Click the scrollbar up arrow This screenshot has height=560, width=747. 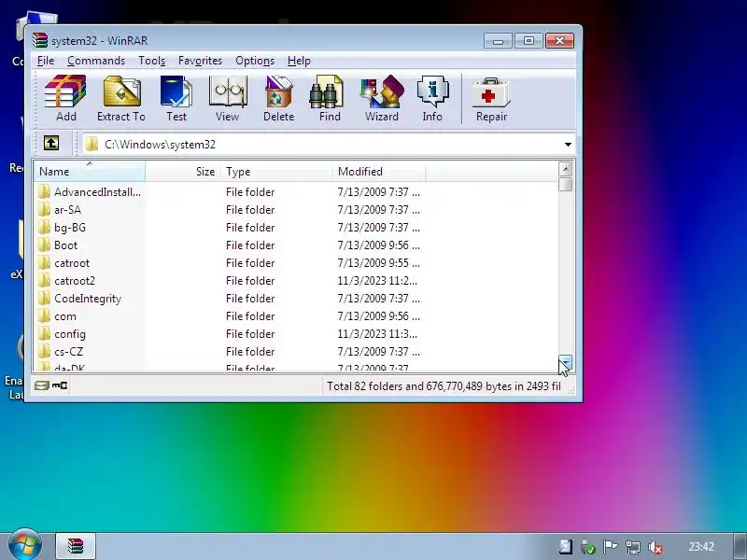pyautogui.click(x=566, y=169)
